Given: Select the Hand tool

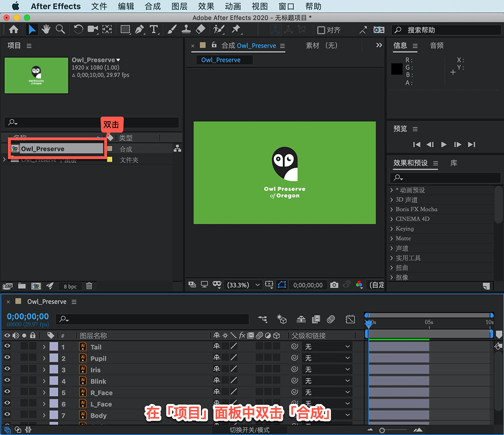Looking at the screenshot, I should point(46,29).
